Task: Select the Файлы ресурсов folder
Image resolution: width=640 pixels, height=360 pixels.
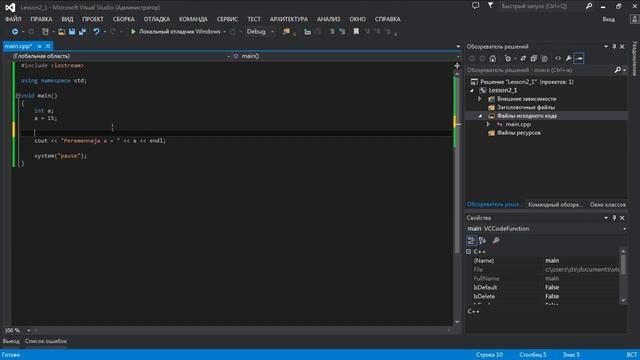Action: click(x=518, y=133)
